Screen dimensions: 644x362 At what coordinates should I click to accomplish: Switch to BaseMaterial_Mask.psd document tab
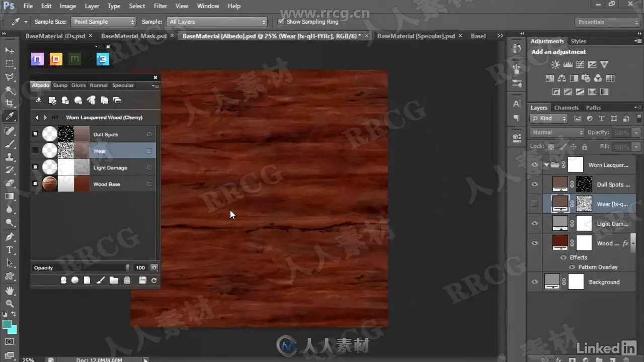[x=134, y=36]
